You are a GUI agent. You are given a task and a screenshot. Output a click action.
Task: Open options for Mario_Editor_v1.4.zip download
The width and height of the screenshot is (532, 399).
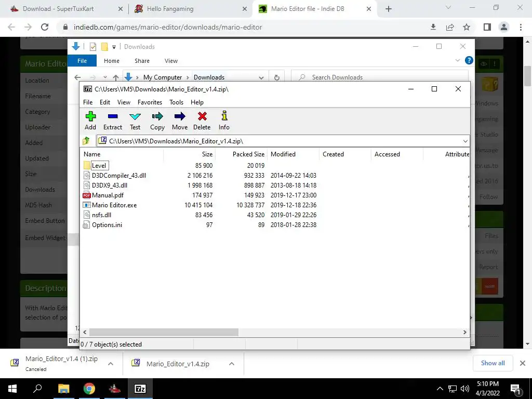[232, 364]
